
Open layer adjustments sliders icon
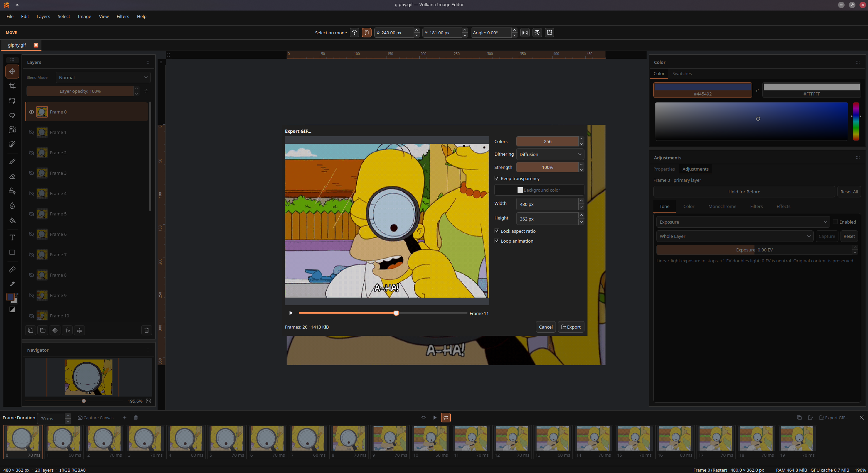[x=79, y=330]
